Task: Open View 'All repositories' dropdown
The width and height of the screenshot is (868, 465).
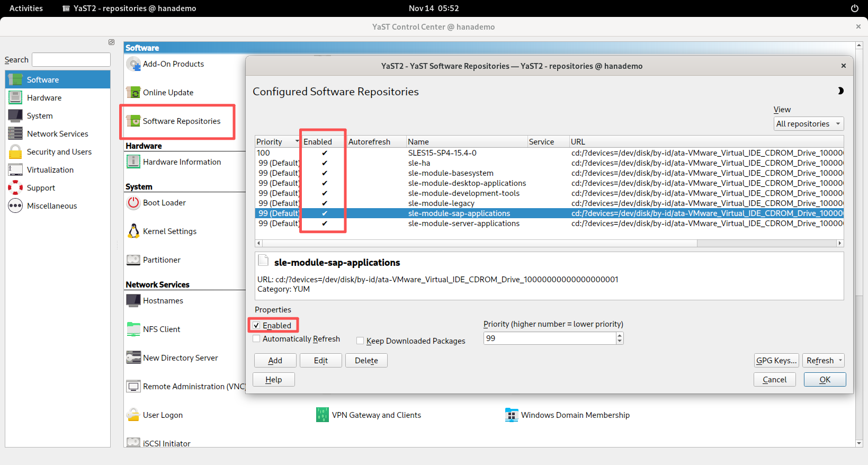Action: (808, 124)
